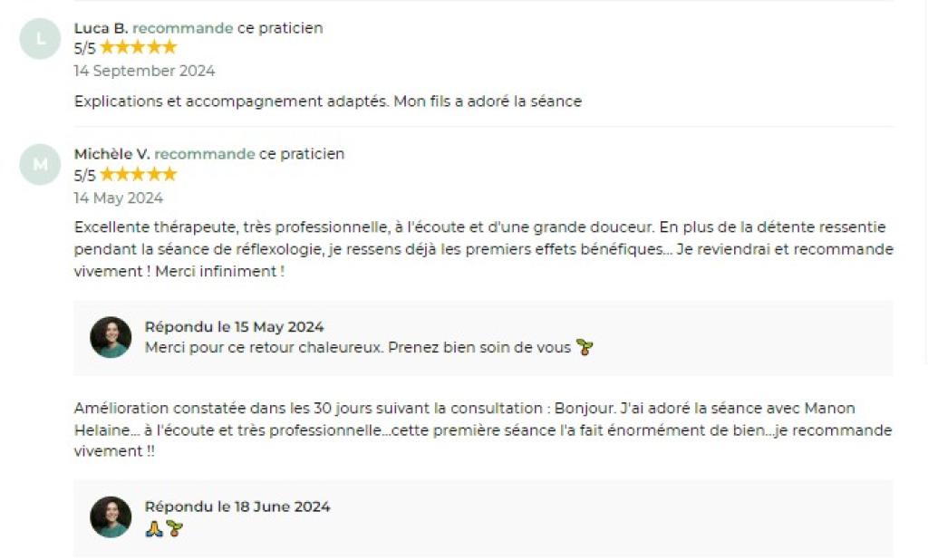Click the "Répondu le 18 June 2024" heading
Screen dimensions: 928x560
(x=237, y=507)
